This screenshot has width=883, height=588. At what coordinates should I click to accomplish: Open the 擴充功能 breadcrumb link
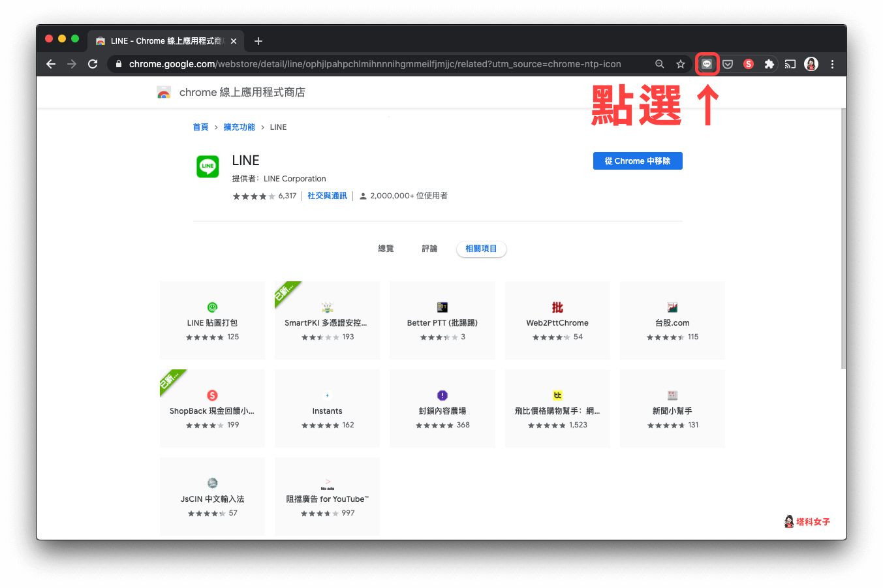tap(239, 127)
